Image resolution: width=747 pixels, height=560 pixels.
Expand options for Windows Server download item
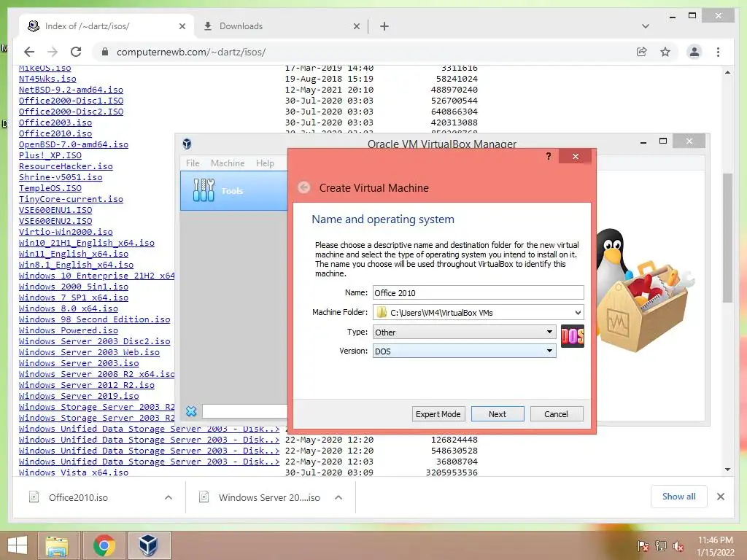(338, 497)
